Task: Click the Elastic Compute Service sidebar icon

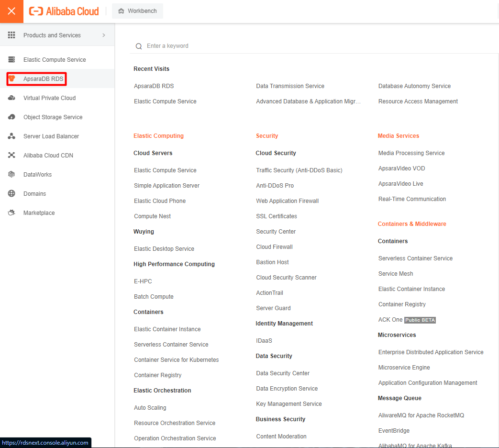Action: [x=12, y=60]
